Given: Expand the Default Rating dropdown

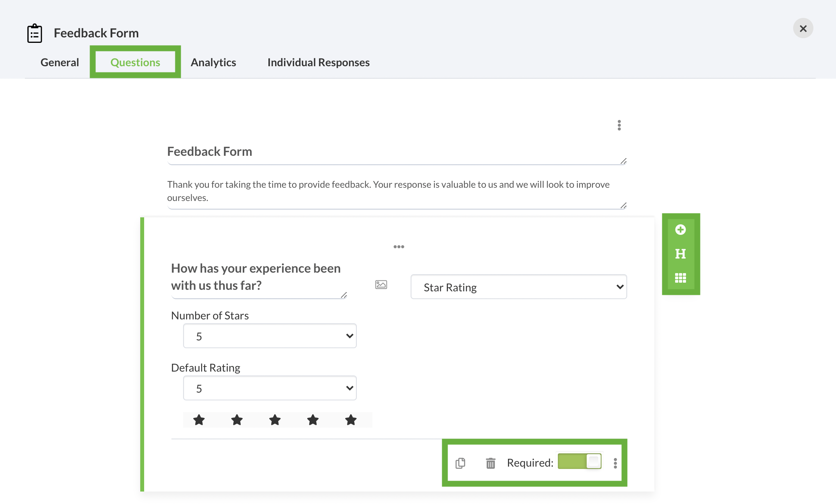Looking at the screenshot, I should [x=270, y=388].
